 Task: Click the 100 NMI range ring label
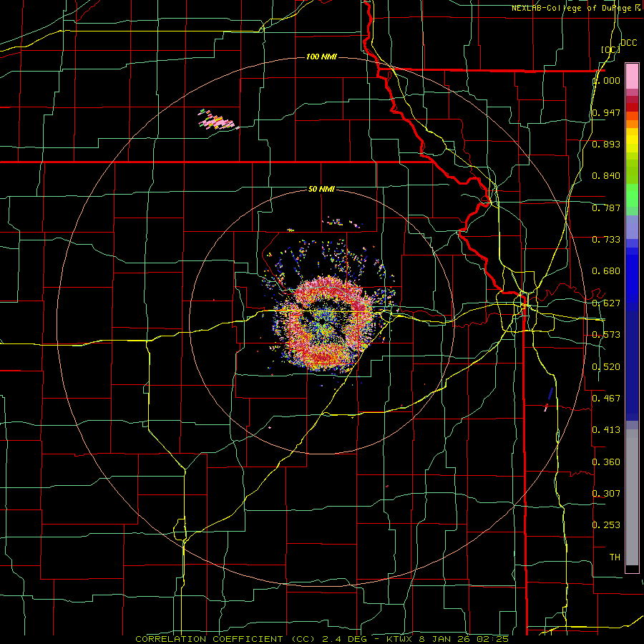(321, 57)
